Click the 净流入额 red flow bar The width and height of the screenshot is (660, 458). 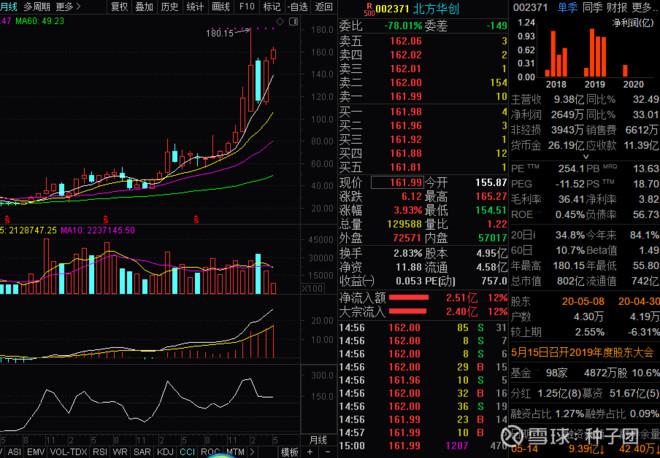(409, 298)
